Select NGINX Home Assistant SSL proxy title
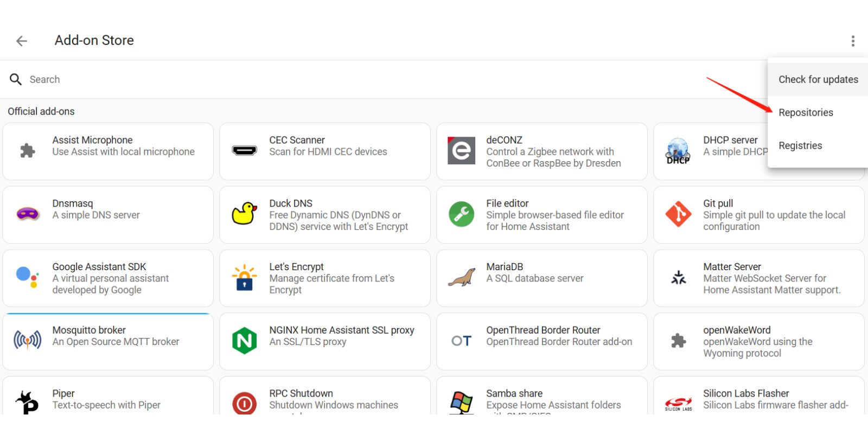The width and height of the screenshot is (868, 434). coord(342,330)
